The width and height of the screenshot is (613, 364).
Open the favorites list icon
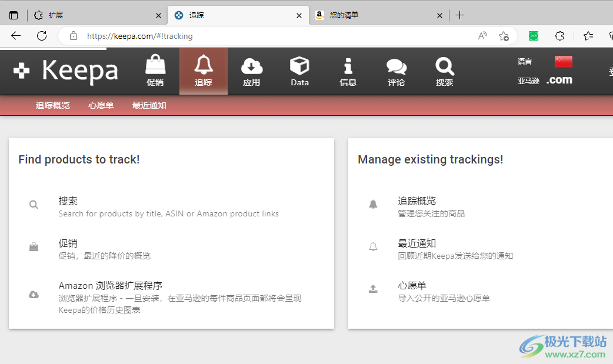[x=588, y=36]
